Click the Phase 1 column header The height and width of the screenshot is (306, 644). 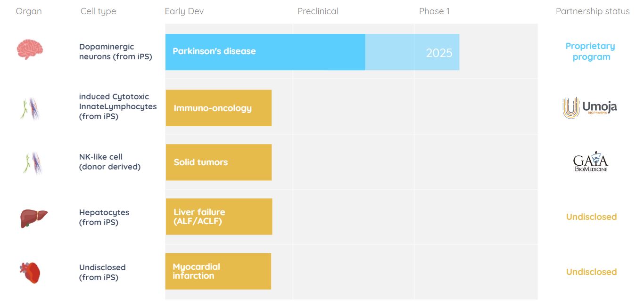coord(434,11)
